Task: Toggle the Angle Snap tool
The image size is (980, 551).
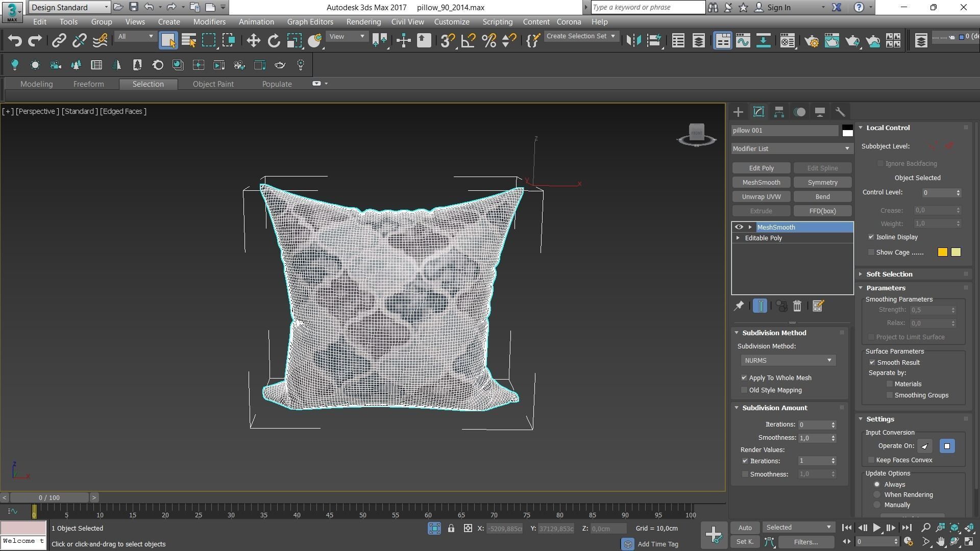Action: click(x=468, y=41)
